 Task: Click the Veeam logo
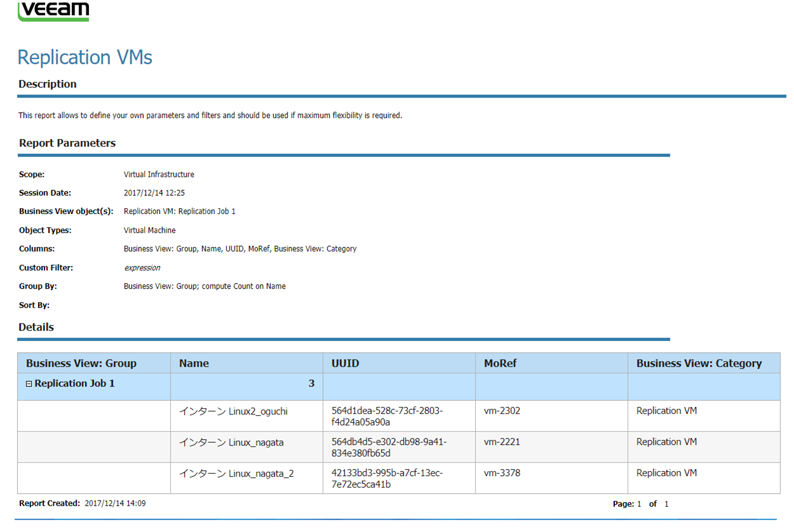tap(53, 11)
